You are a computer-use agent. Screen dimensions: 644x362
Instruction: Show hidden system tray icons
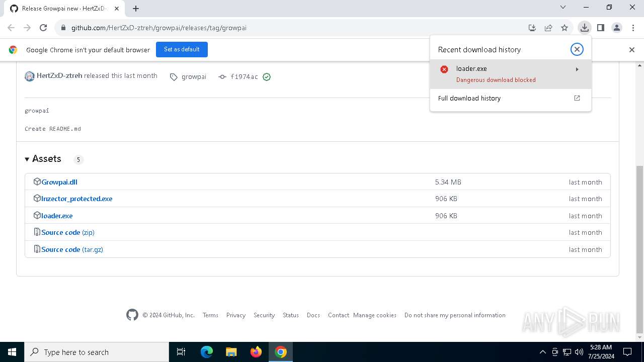(x=543, y=352)
